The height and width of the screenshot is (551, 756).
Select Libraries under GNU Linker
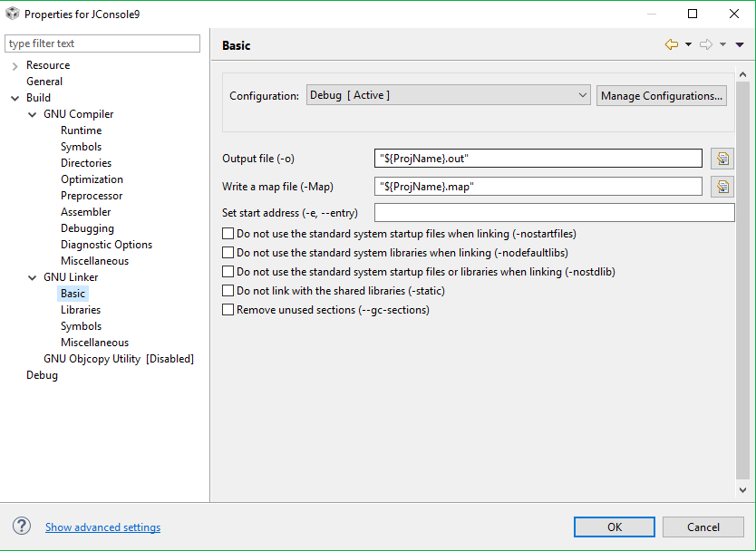point(81,310)
